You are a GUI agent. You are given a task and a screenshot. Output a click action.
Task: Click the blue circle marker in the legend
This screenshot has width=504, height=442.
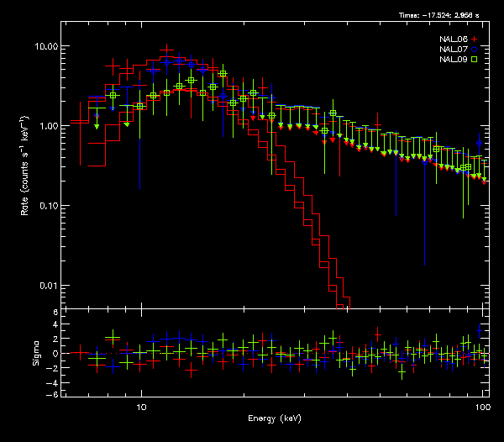(x=475, y=50)
